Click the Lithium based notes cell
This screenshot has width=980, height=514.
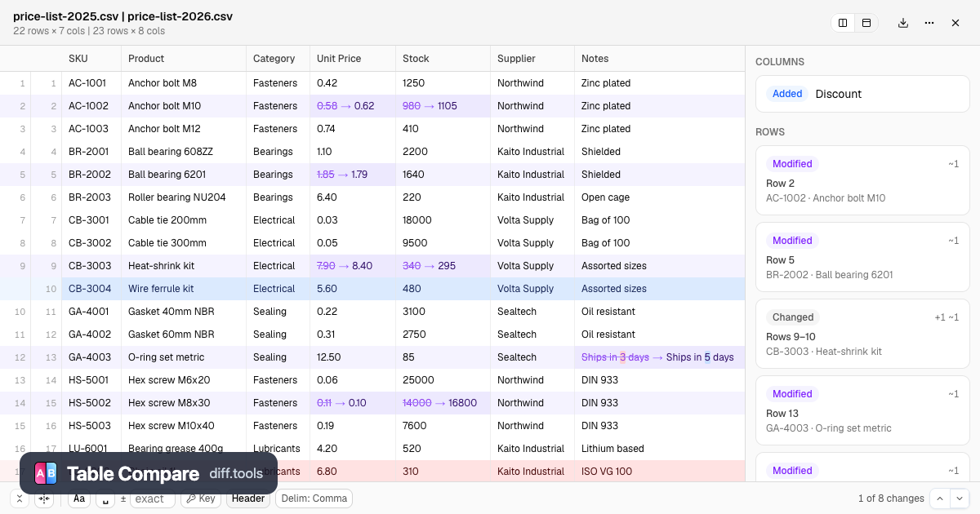[660, 449]
